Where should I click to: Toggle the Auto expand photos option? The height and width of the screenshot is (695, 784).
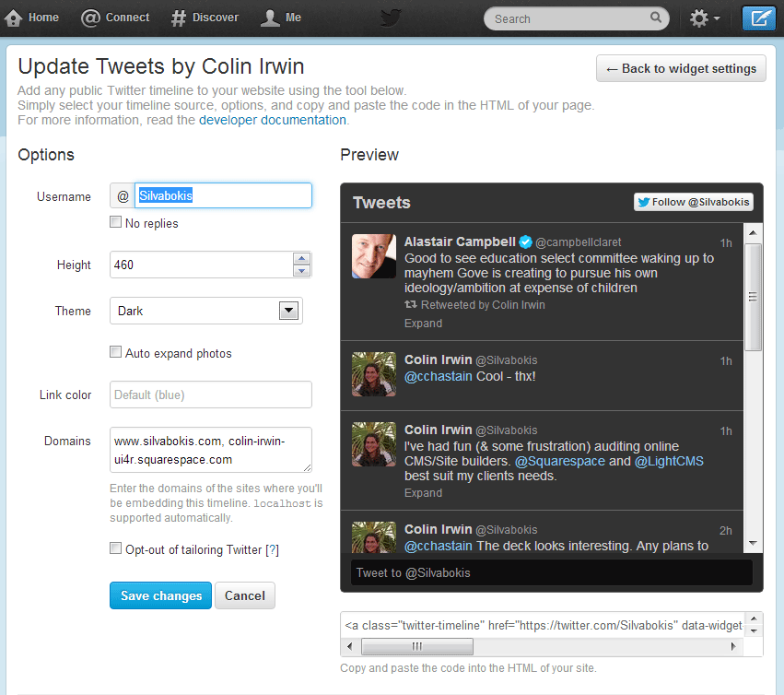tap(115, 351)
